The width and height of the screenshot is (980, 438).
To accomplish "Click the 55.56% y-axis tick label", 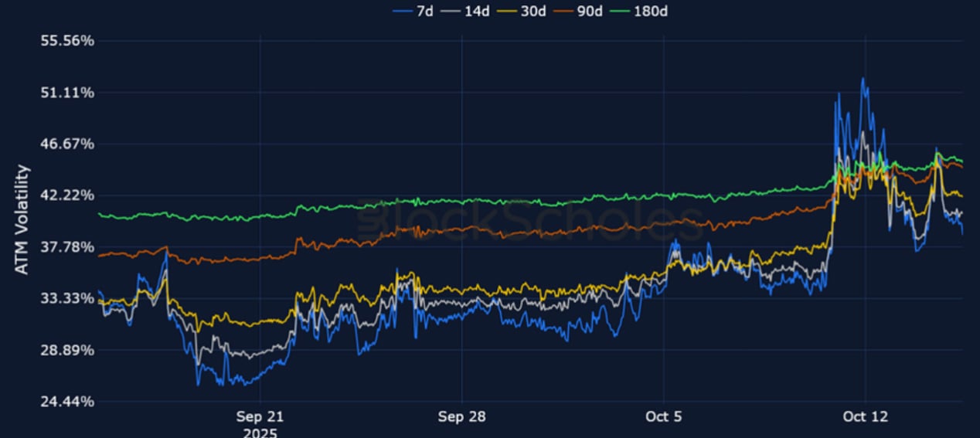I will (67, 40).
